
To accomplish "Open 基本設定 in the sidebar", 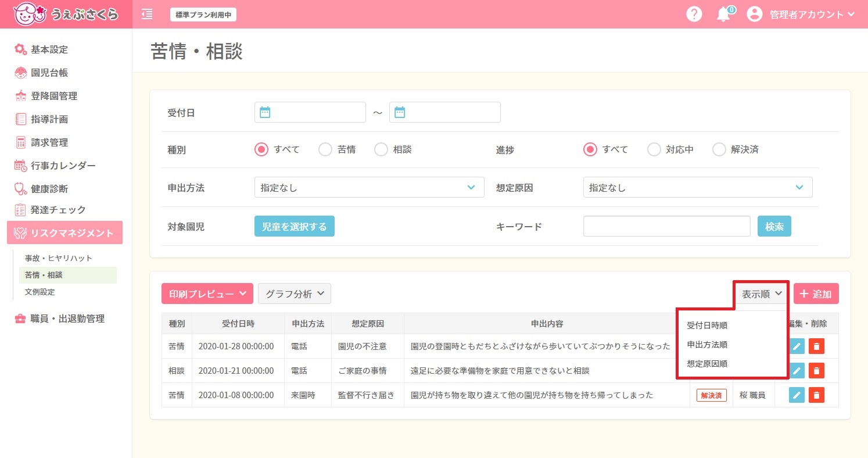I will pyautogui.click(x=41, y=49).
